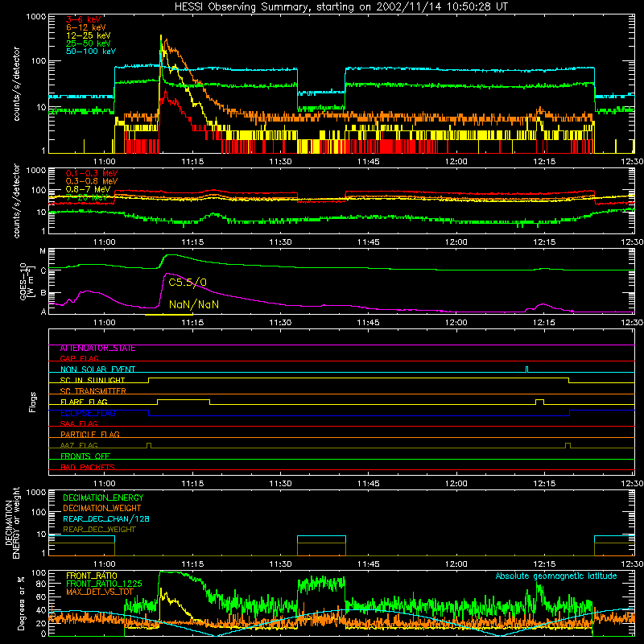The image size is (644, 644).
Task: Click counts/s/detector axis label of top panel
Action: [x=16, y=84]
